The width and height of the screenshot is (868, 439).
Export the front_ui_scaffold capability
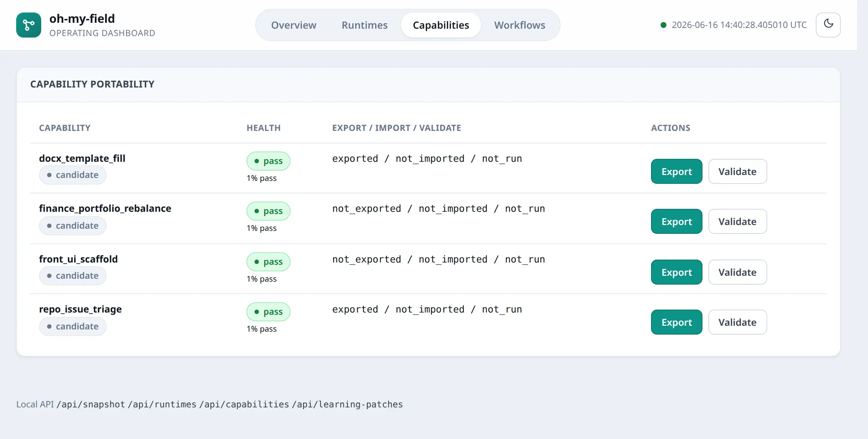tap(677, 272)
